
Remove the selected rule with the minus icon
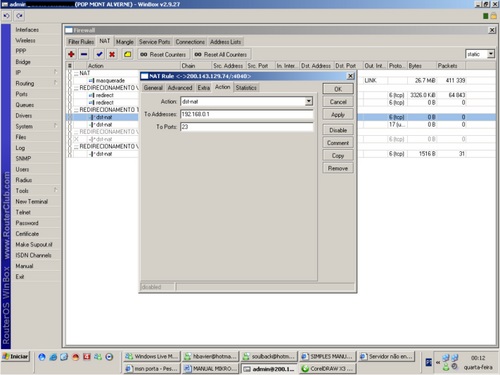tap(84, 54)
